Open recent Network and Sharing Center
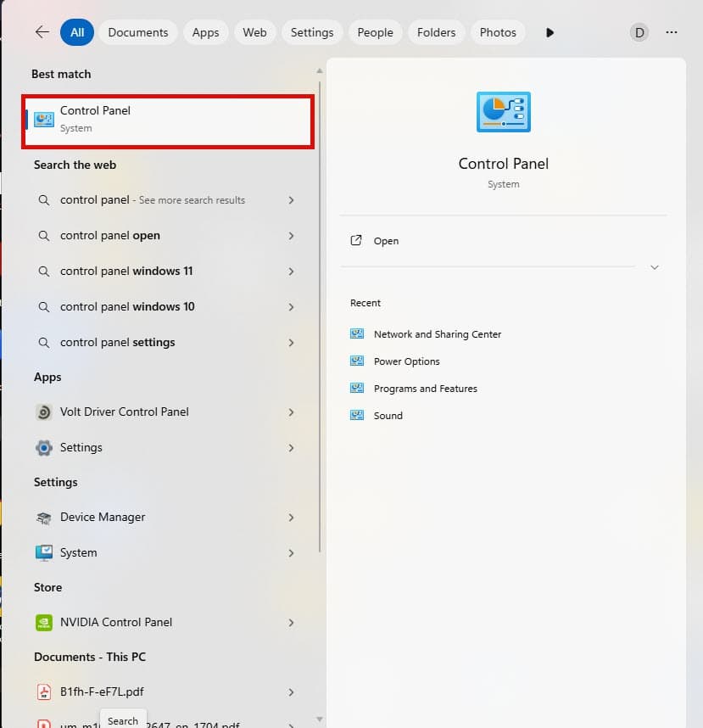703x728 pixels. (437, 334)
